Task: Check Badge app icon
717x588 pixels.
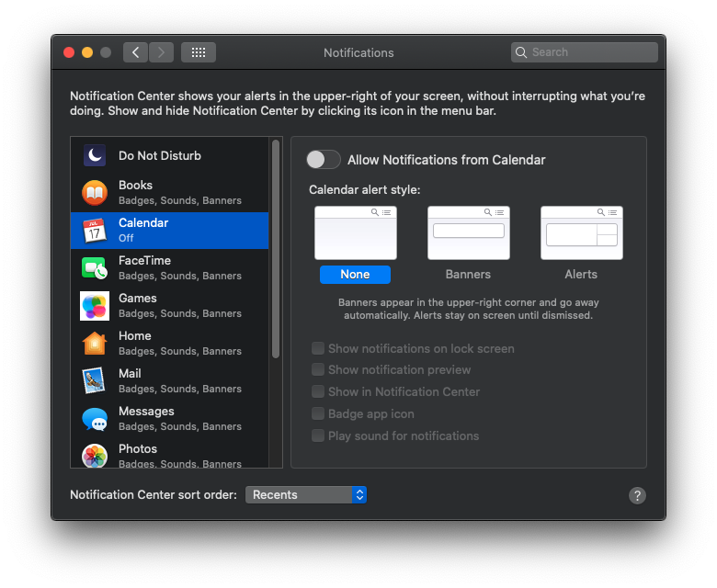Action: coord(318,413)
